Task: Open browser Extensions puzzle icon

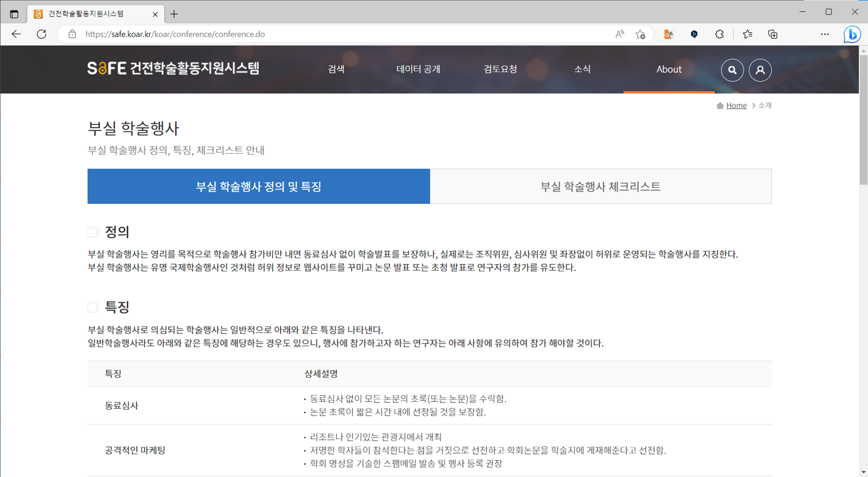Action: pos(720,34)
